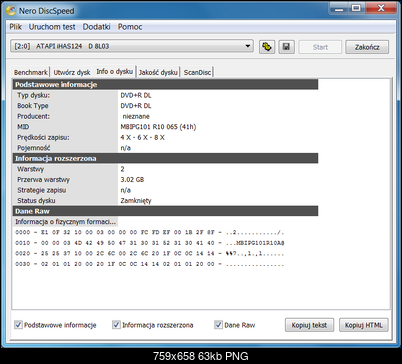This screenshot has width=402, height=364.
Task: Click the Informacja o fizycznym formaci... label
Action: coord(65,222)
